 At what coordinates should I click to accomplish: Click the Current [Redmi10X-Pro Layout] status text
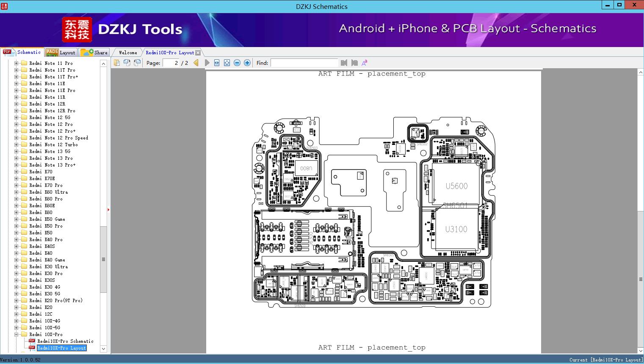click(606, 360)
